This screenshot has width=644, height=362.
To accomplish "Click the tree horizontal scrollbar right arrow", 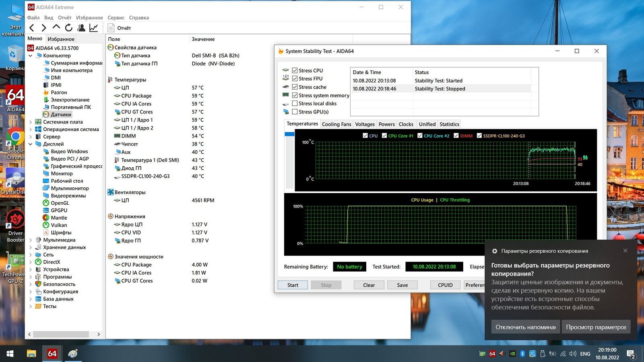I will [99, 334].
